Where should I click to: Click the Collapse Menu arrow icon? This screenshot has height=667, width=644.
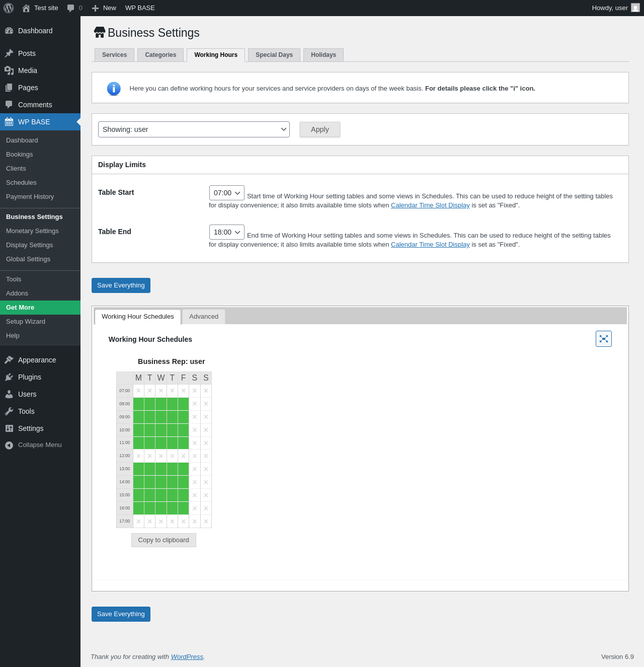[9, 445]
